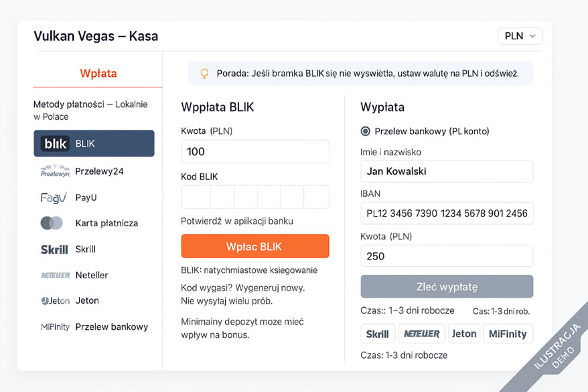Select Neteller withdrawal chip
The height and width of the screenshot is (392, 588).
tap(421, 334)
